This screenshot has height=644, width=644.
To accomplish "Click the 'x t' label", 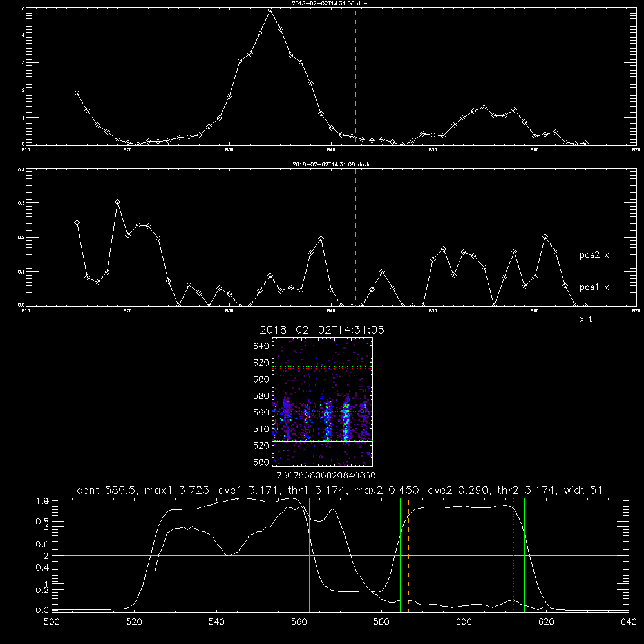I will tap(585, 319).
